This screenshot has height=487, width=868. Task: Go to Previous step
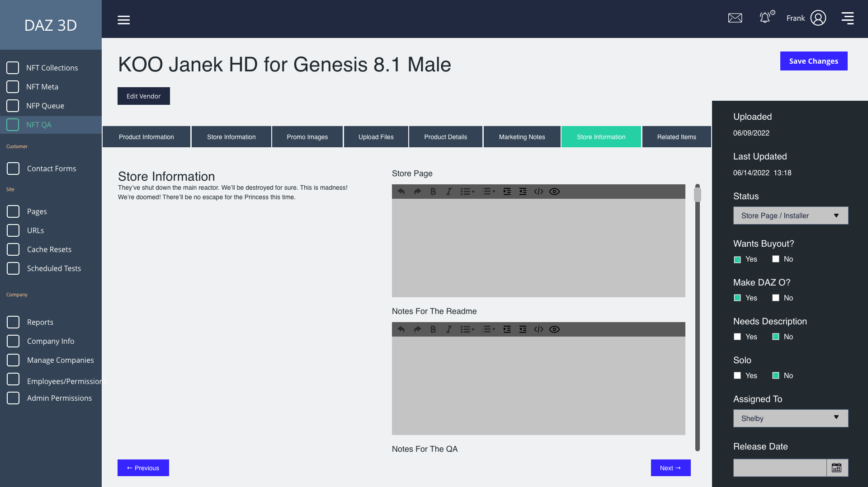click(x=143, y=468)
